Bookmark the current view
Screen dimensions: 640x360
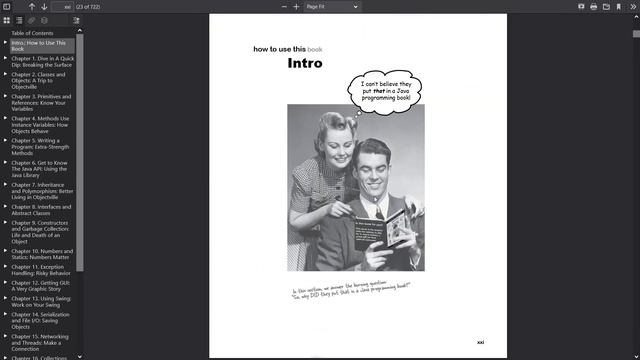[x=619, y=7]
